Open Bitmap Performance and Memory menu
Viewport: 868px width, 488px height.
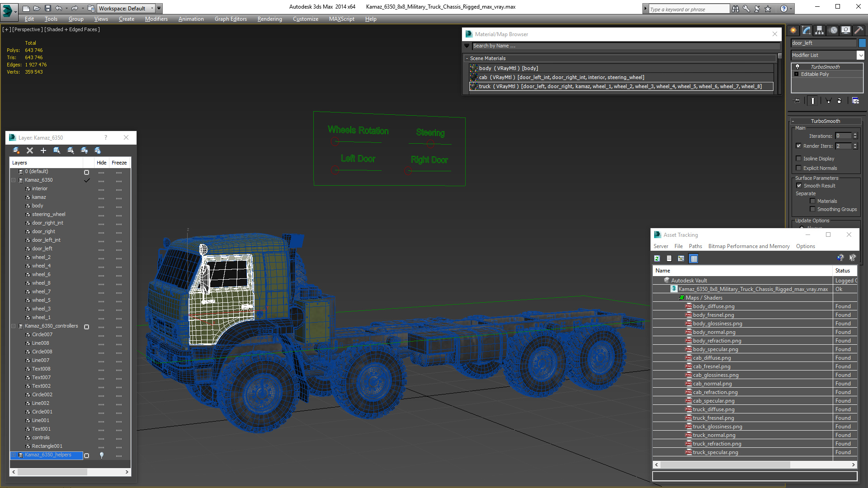(749, 246)
